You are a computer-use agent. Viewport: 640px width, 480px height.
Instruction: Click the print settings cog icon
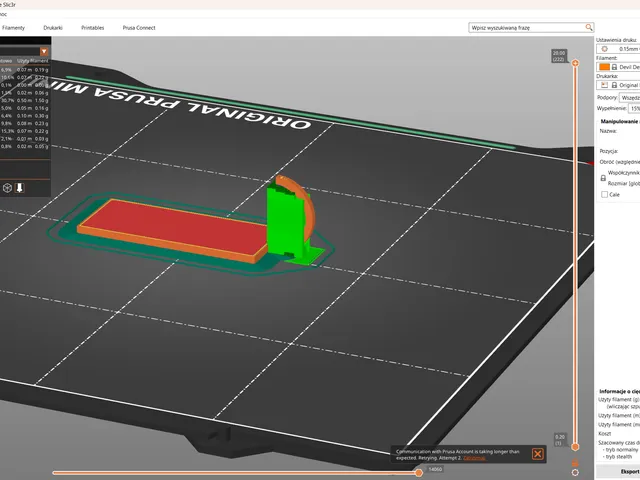[x=604, y=49]
